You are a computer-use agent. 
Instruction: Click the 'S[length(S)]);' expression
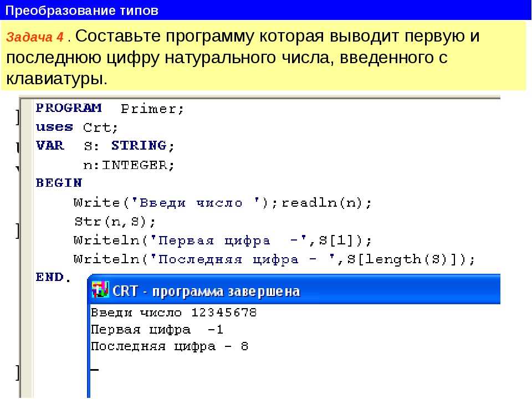[x=411, y=259]
